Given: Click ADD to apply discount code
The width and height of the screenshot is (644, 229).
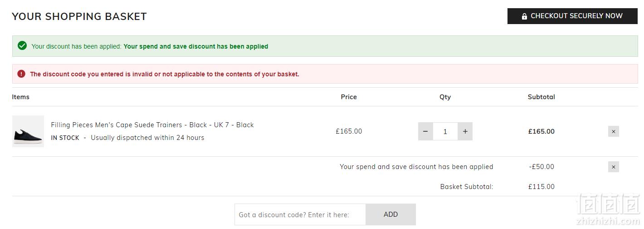Looking at the screenshot, I should tap(390, 214).
